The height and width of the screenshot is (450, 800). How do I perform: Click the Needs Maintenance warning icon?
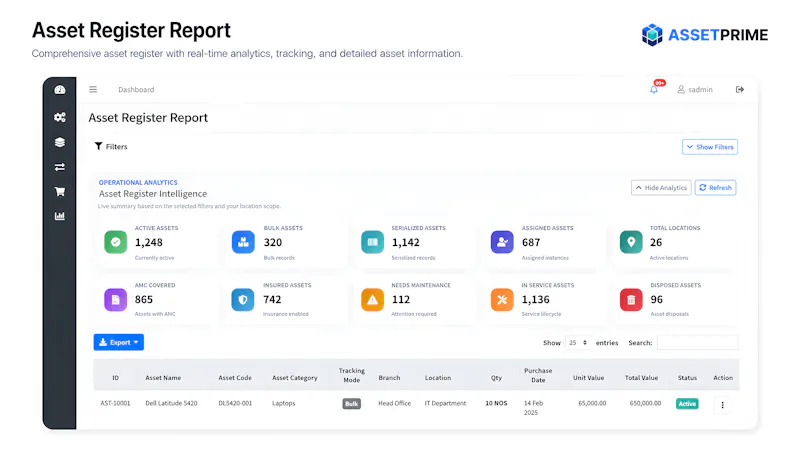tap(372, 299)
